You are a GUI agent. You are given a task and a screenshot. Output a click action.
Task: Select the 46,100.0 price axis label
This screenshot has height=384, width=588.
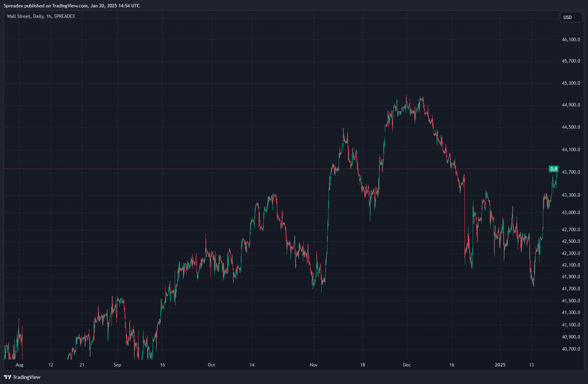[571, 40]
